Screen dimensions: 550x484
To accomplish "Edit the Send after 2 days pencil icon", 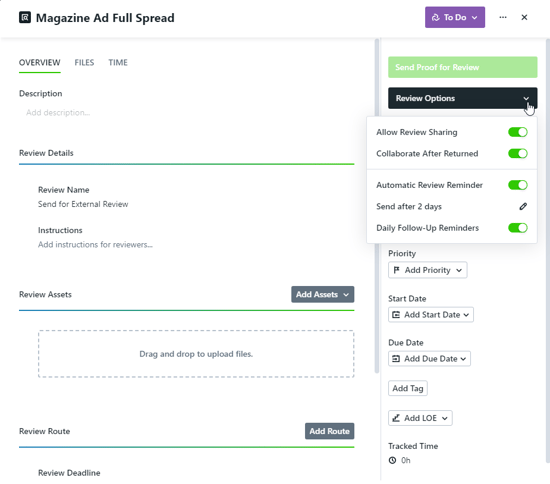I will click(x=523, y=206).
